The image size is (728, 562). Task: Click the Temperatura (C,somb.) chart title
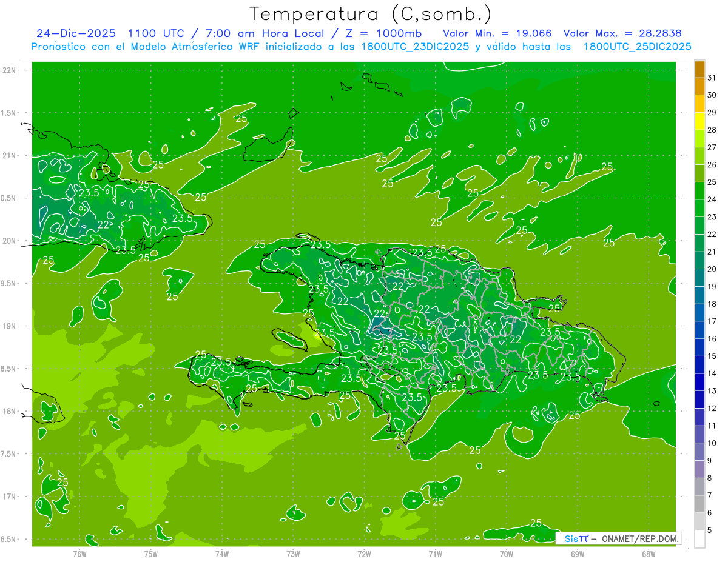[371, 13]
